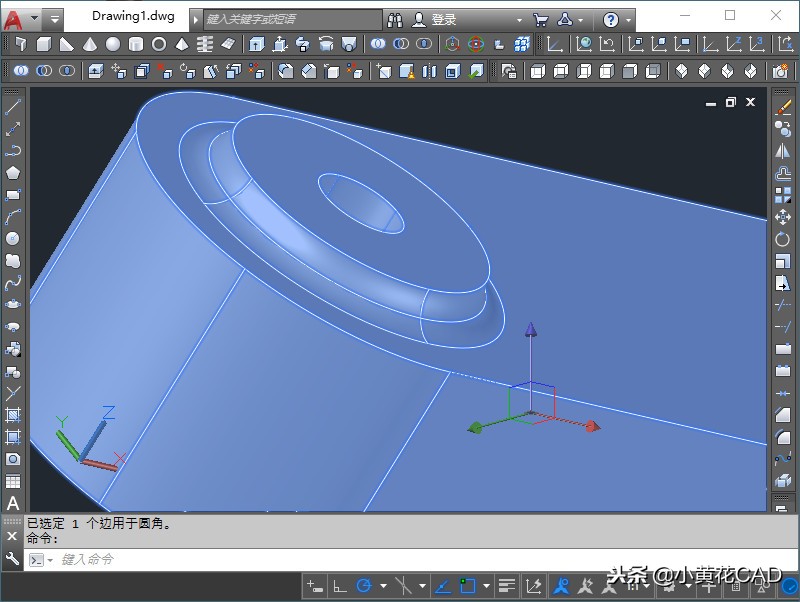Expand the polar tracking angle dropdown
This screenshot has width=800, height=602.
[x=383, y=586]
